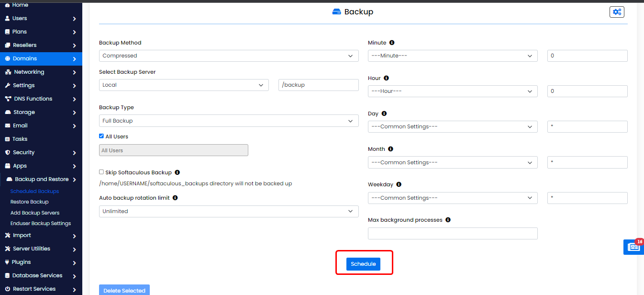Enable Skip Softaculous Backup checkbox
Screen dimensions: 644x295
point(101,172)
